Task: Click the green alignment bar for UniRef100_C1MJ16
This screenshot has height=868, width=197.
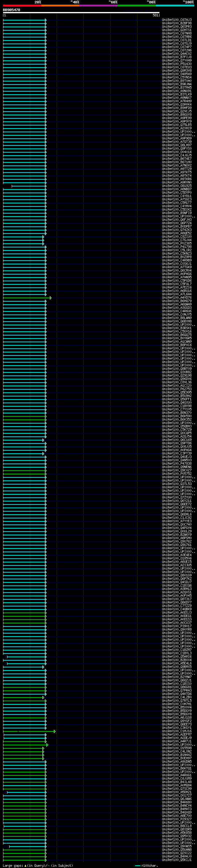Action: (29, 731)
